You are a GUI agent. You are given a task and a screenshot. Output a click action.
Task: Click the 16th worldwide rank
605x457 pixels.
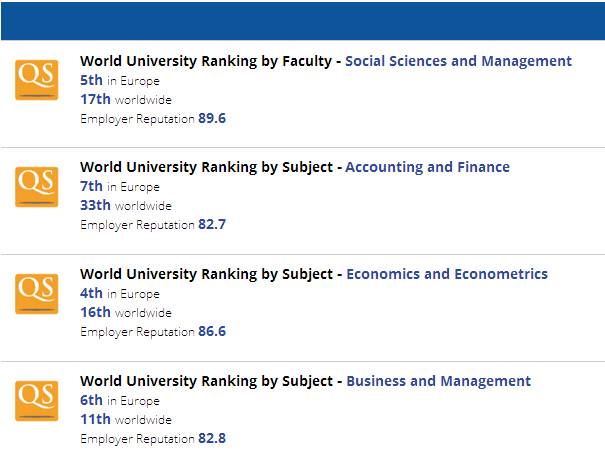pos(126,312)
